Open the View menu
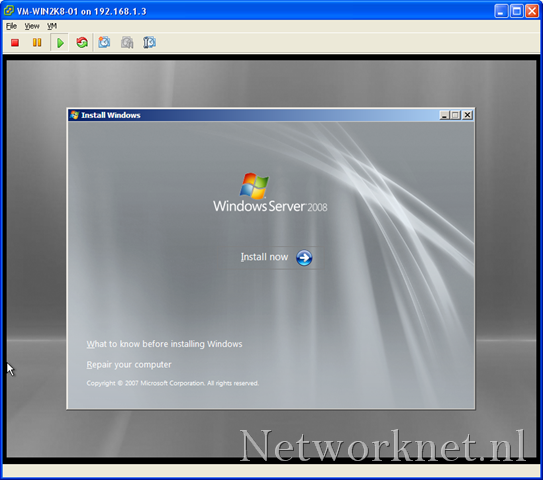Screen dimensions: 543x480 32,26
